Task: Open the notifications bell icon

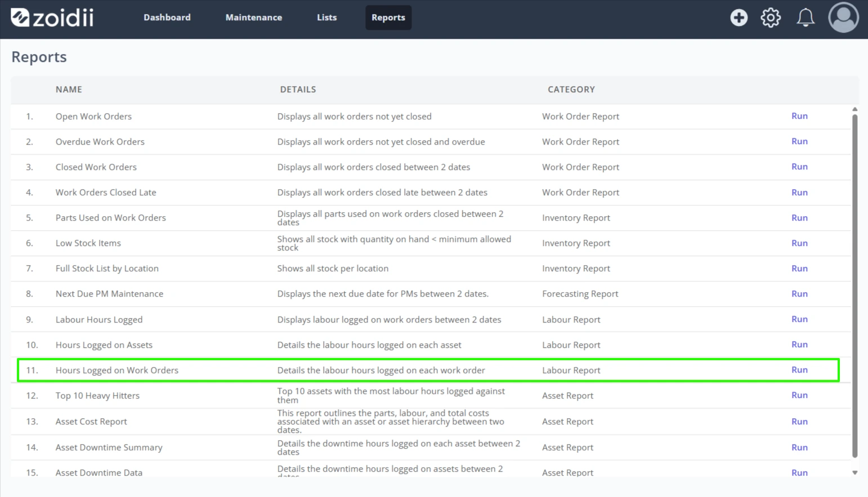Action: 806,17
